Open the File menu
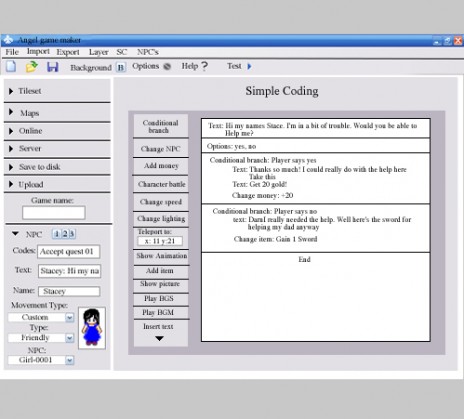Screen dimensions: 464x419 pos(12,52)
